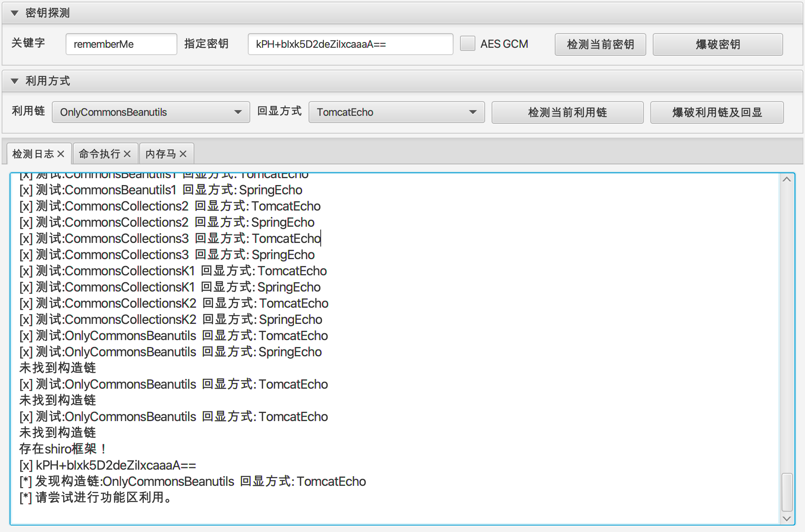
Task: Click the CommonsCollections2 SpringEcho log line
Action: pyautogui.click(x=167, y=222)
